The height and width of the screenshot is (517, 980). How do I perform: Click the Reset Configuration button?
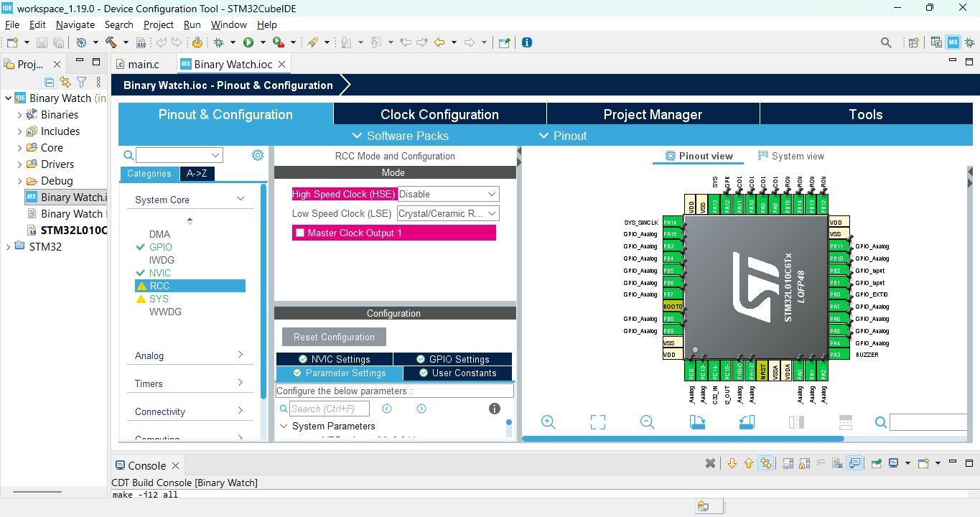click(x=334, y=337)
